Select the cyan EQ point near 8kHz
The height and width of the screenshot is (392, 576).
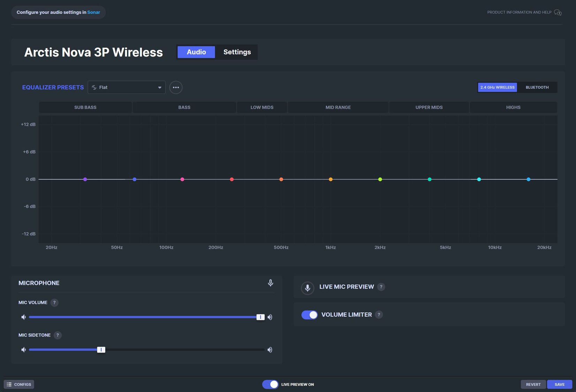click(x=479, y=179)
